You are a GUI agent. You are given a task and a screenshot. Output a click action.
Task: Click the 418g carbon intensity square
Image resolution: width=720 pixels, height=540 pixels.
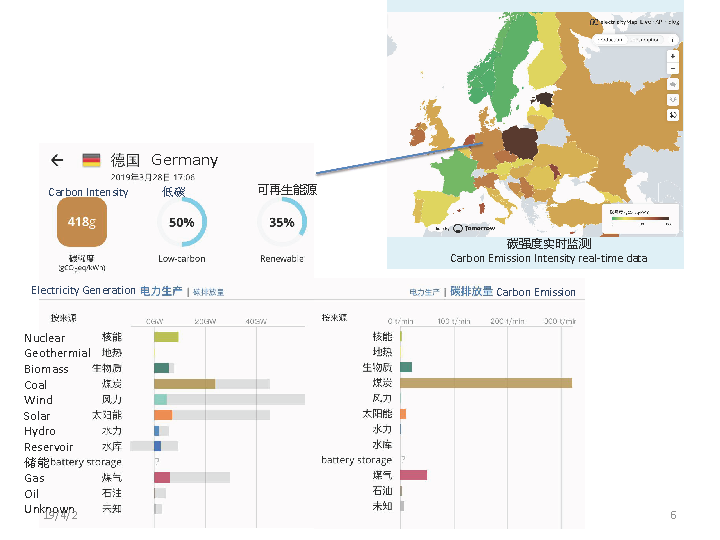click(x=81, y=222)
